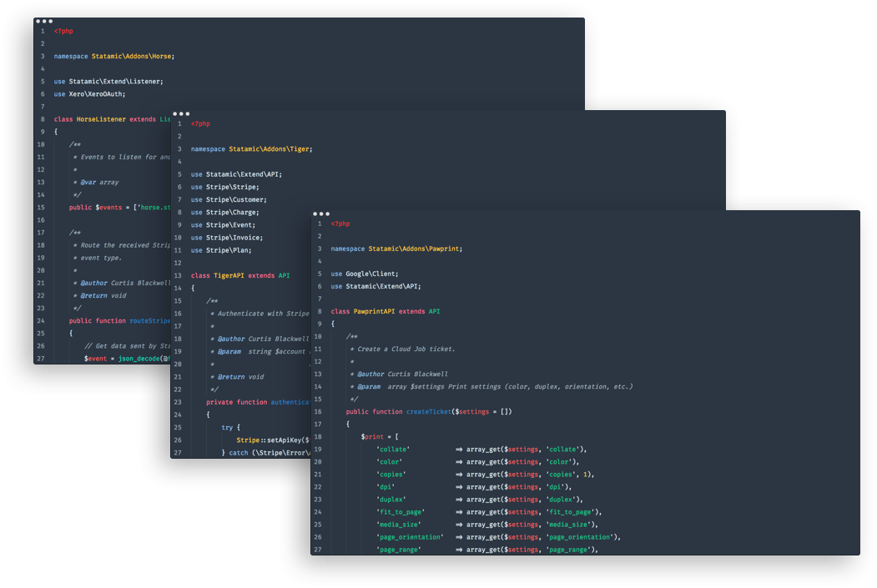877x588 pixels.
Task: Click the 'fit_to_page' array key
Action: [401, 512]
